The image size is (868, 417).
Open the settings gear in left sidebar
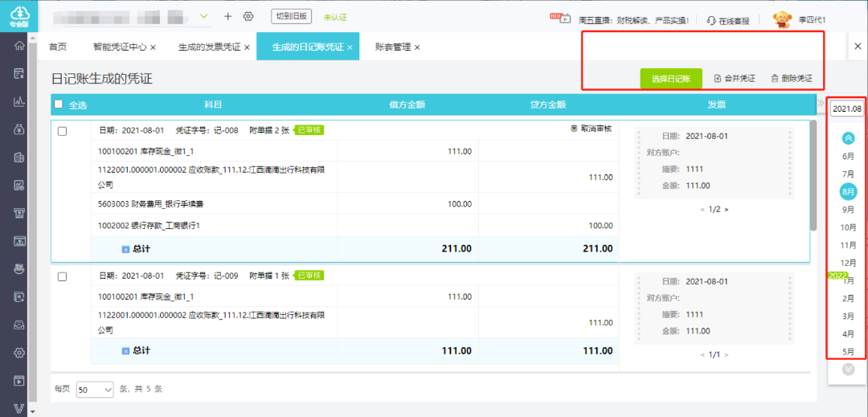pos(19,352)
